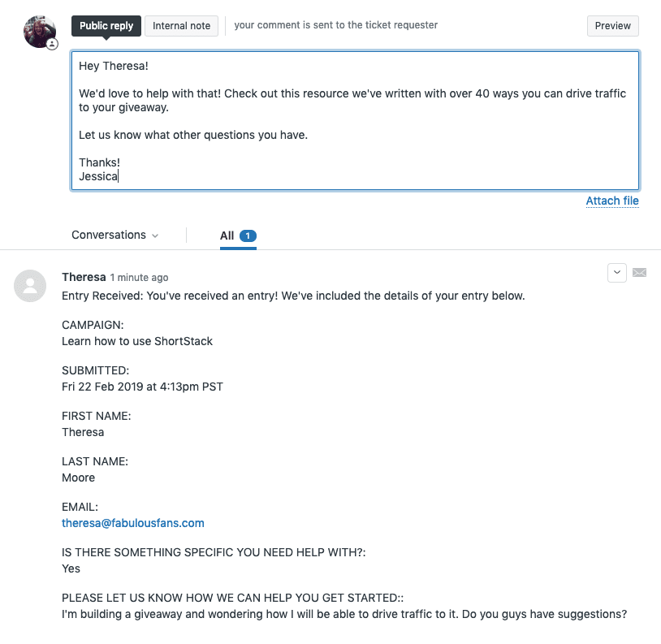The image size is (661, 644).
Task: Place cursor on 'Hey Theresa!' line in reply
Action: 114,66
